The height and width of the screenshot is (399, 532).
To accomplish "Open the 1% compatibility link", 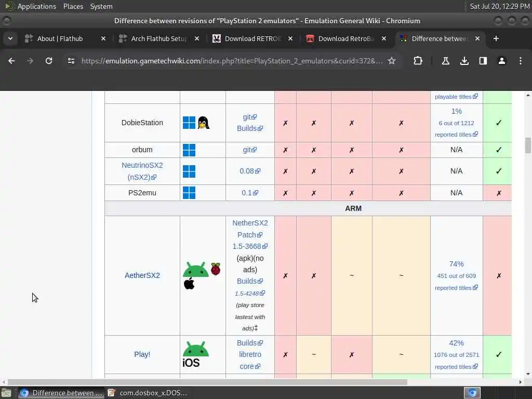I will [x=456, y=111].
